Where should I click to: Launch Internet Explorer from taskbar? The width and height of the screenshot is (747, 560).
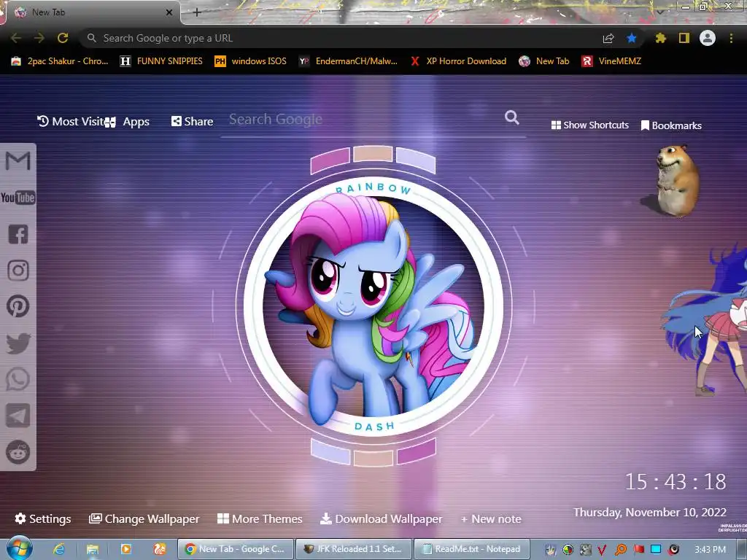[x=58, y=549]
